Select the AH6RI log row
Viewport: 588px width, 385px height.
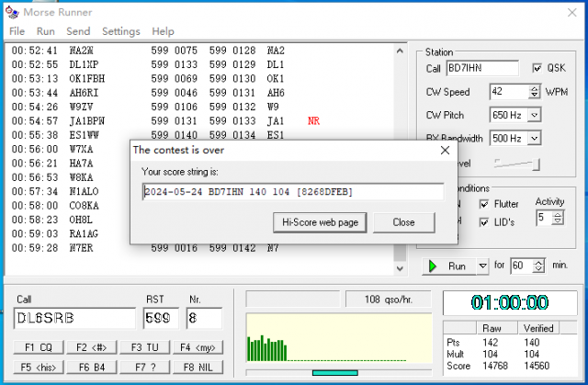tap(200, 93)
